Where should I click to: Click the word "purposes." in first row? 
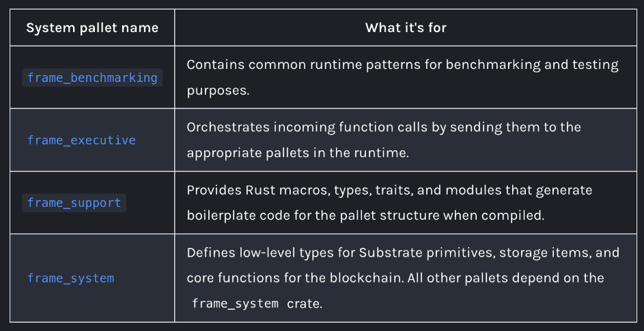coord(218,91)
